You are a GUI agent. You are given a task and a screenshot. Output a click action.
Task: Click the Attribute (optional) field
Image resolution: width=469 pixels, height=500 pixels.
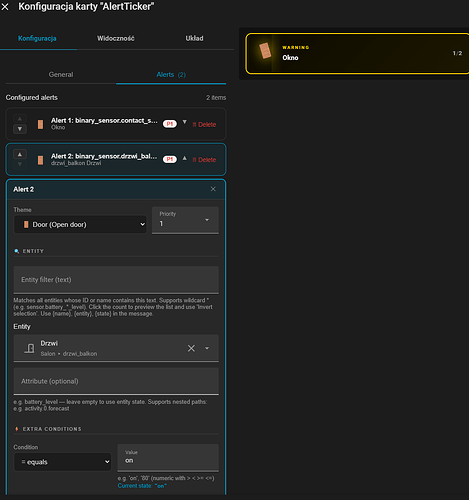[x=116, y=381]
